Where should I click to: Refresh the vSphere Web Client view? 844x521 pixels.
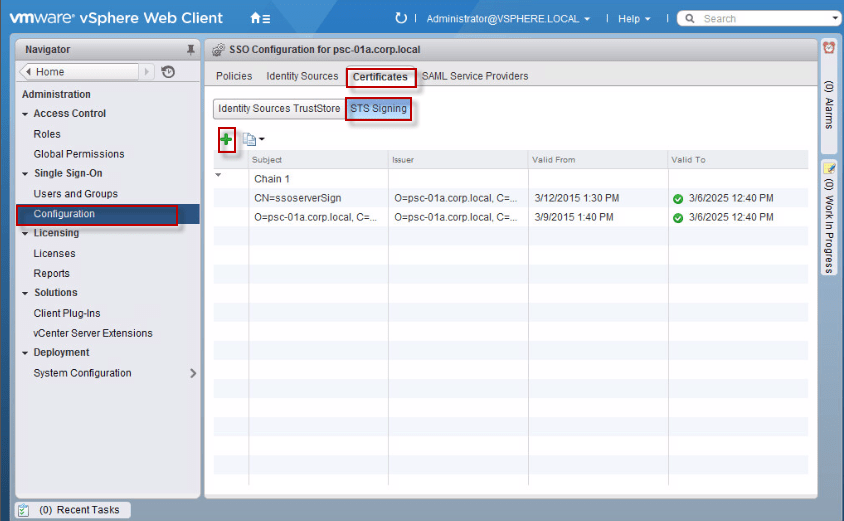[x=400, y=18]
